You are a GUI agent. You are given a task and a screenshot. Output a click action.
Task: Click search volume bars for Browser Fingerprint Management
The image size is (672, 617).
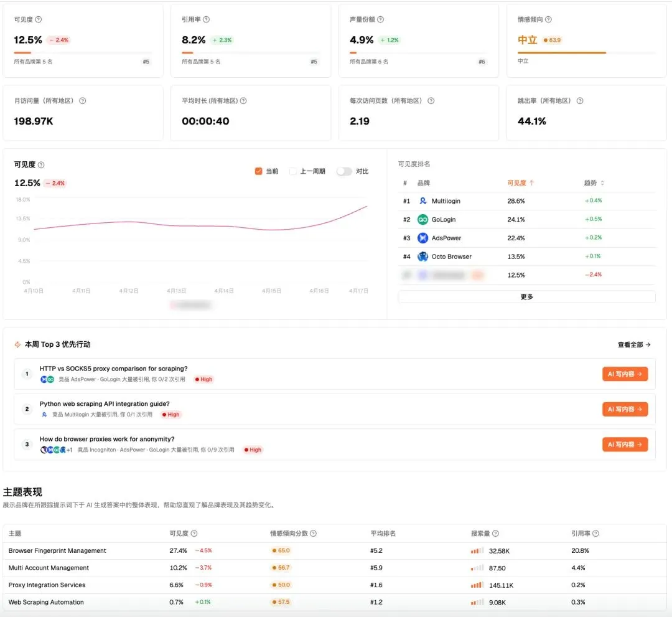477,550
